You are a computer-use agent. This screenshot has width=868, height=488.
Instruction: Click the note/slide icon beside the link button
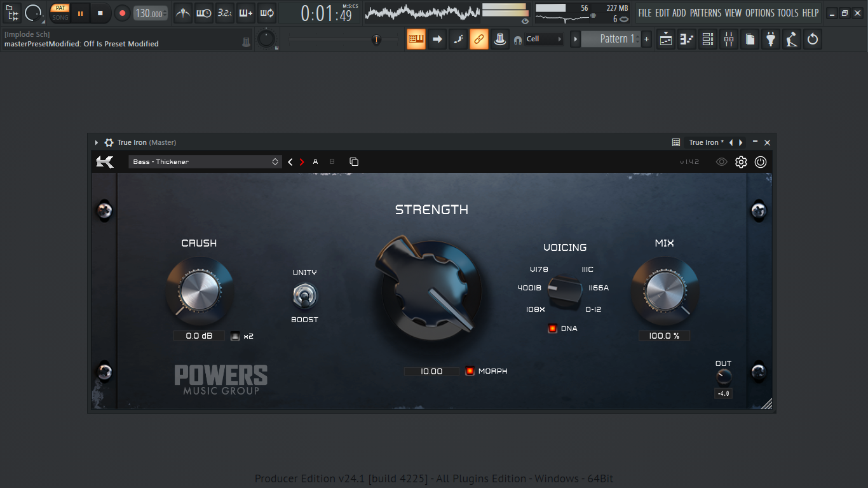458,39
